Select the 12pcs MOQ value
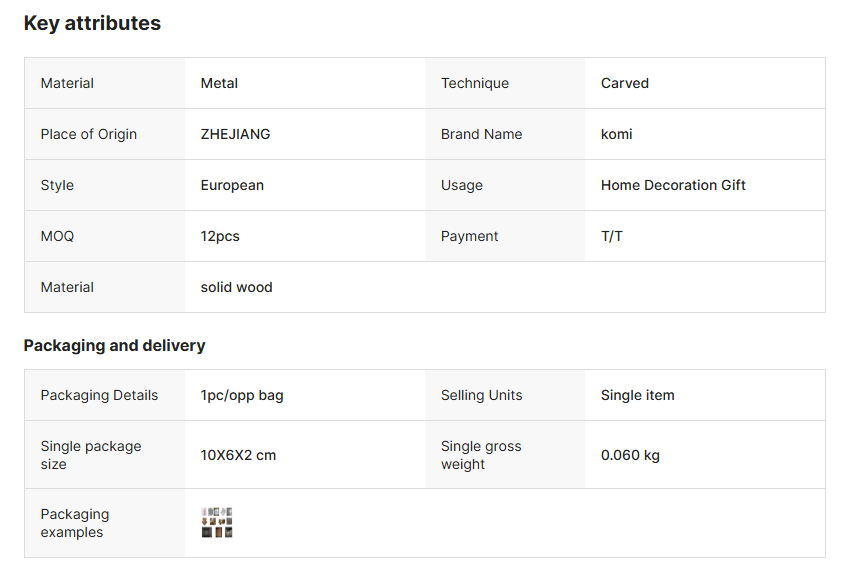 [220, 236]
